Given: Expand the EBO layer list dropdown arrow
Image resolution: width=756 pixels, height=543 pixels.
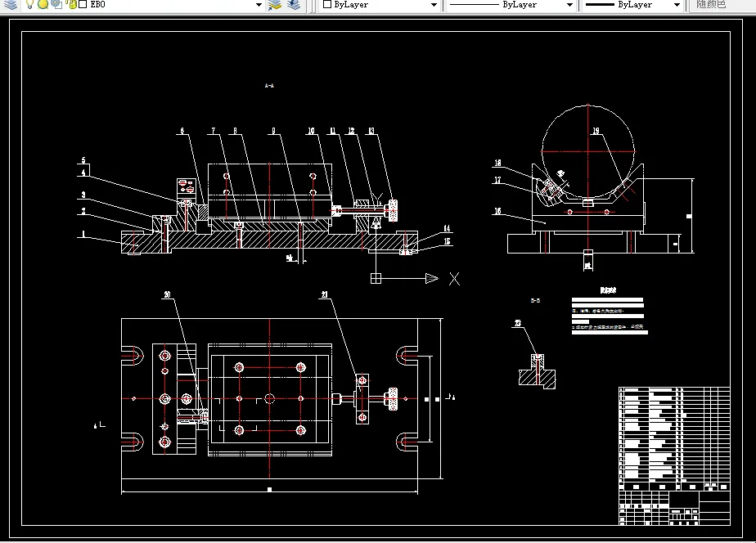Looking at the screenshot, I should pos(259,5).
